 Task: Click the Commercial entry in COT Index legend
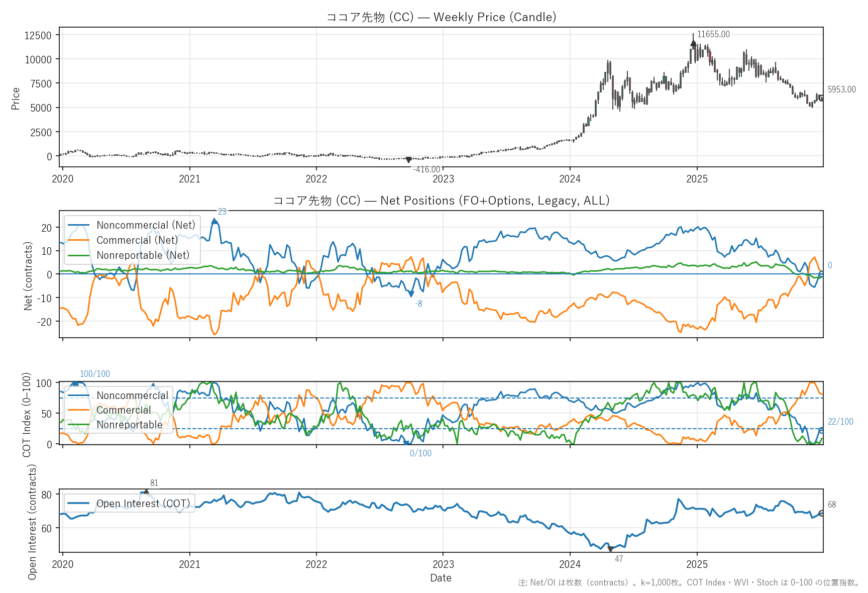[124, 410]
